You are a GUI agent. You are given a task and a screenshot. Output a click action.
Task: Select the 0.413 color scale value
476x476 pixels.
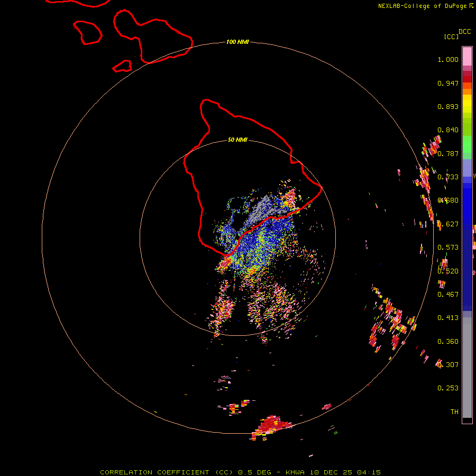pyautogui.click(x=448, y=318)
